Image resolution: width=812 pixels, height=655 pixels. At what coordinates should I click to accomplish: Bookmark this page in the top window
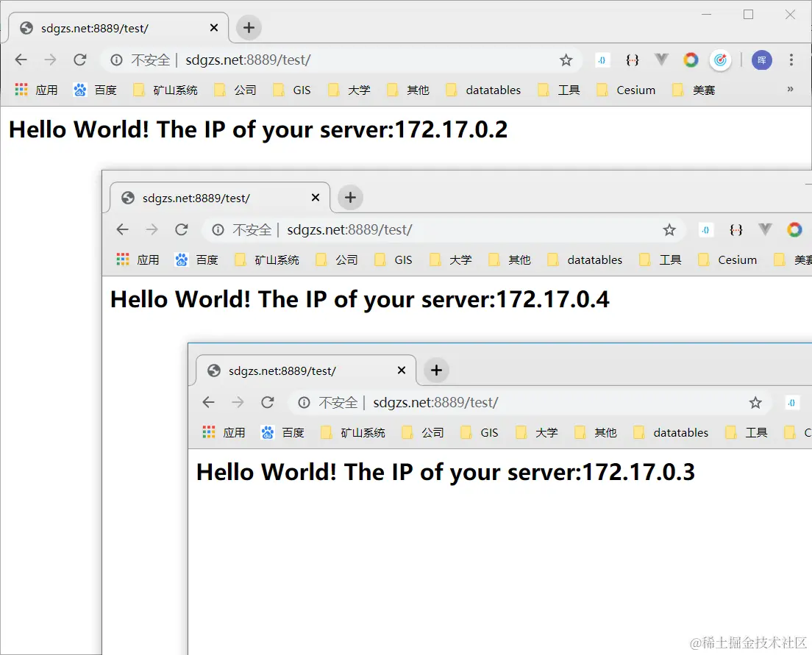(566, 60)
